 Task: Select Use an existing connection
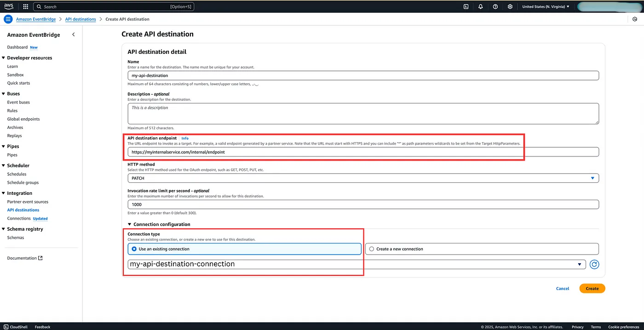pyautogui.click(x=244, y=249)
